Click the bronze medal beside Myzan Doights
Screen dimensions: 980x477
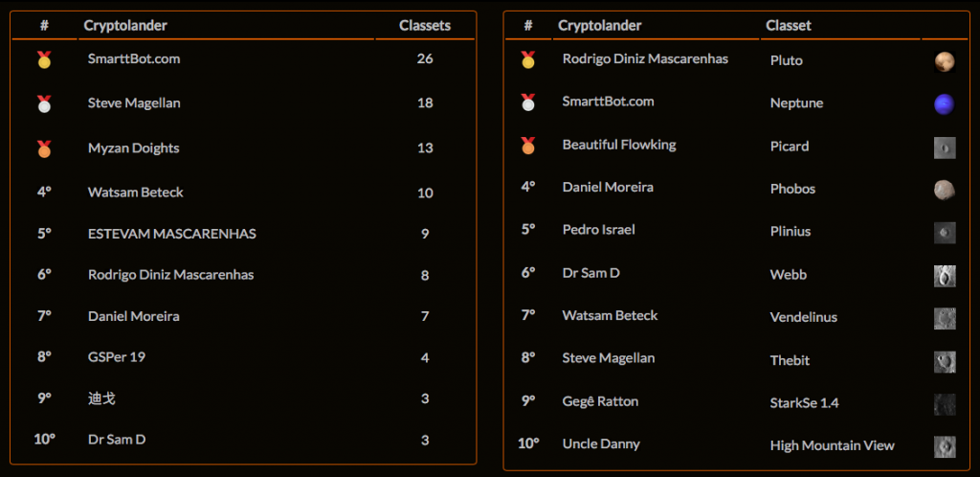[44, 148]
